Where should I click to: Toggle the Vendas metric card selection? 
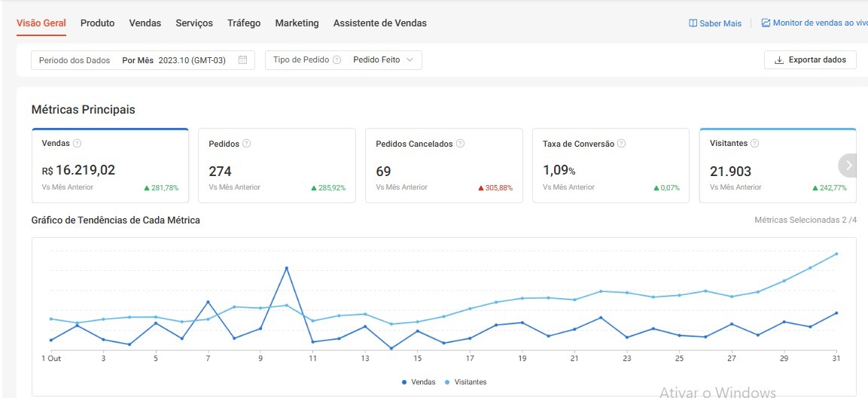[110, 166]
